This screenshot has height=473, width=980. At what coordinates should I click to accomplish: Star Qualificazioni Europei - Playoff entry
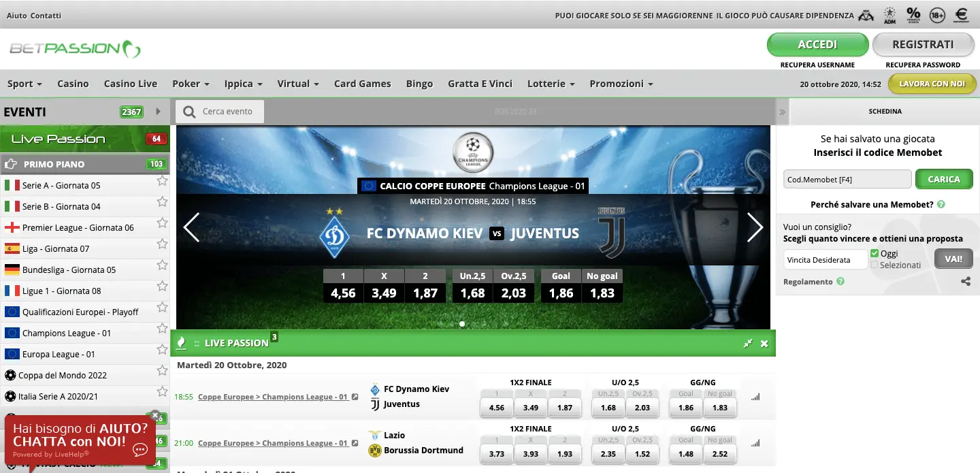(162, 308)
